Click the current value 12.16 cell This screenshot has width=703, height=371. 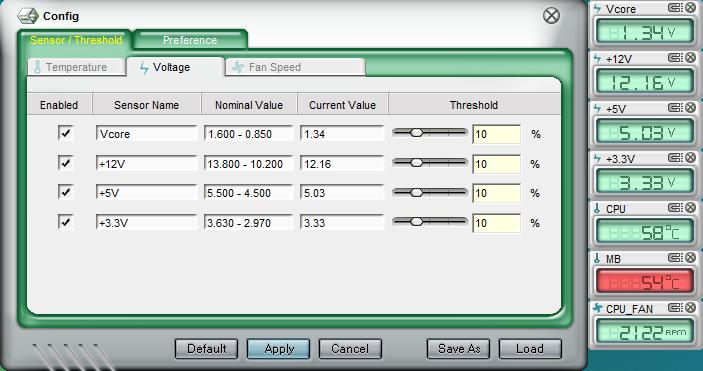(342, 164)
